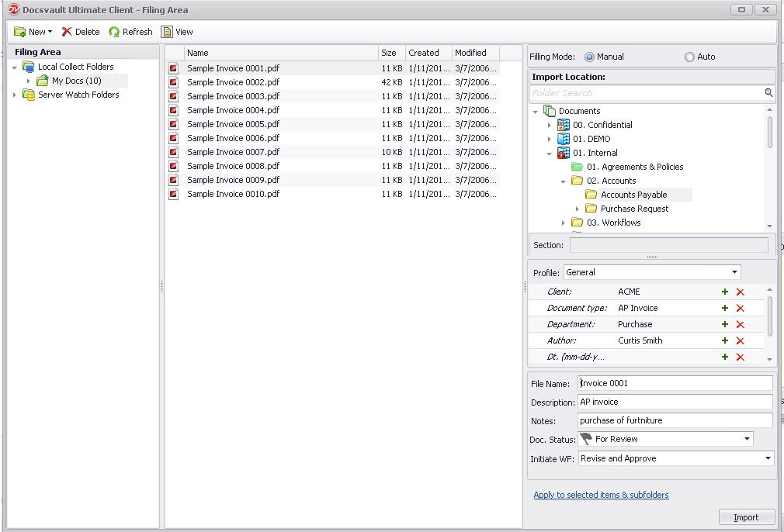Expand the Purchase Request folder
The width and height of the screenshot is (784, 532).
tap(578, 209)
